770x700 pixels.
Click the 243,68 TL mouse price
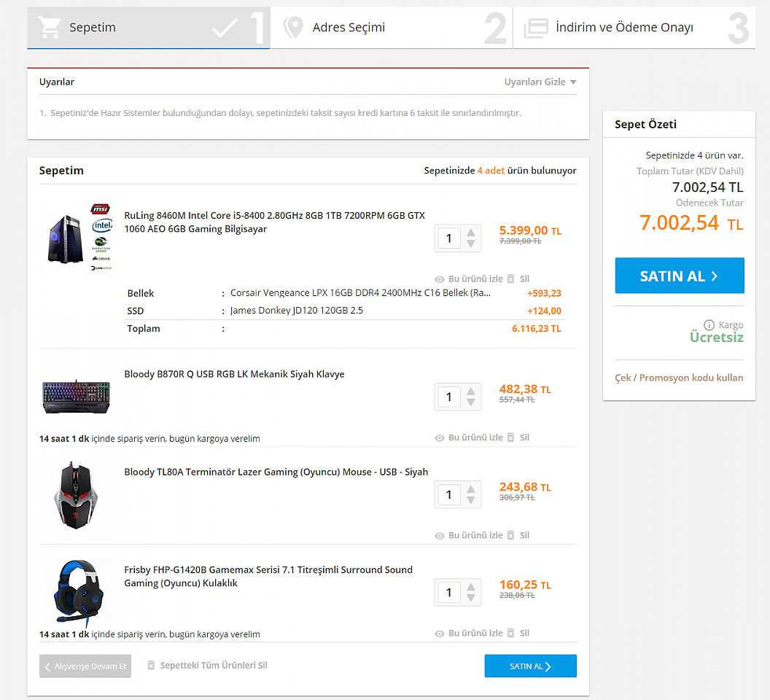pos(526,487)
